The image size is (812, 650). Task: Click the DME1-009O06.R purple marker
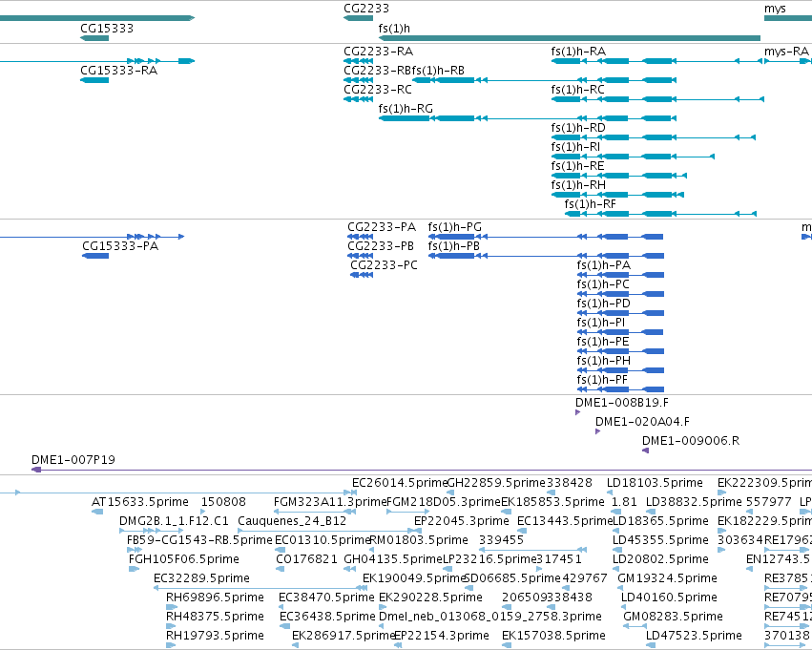tap(645, 451)
